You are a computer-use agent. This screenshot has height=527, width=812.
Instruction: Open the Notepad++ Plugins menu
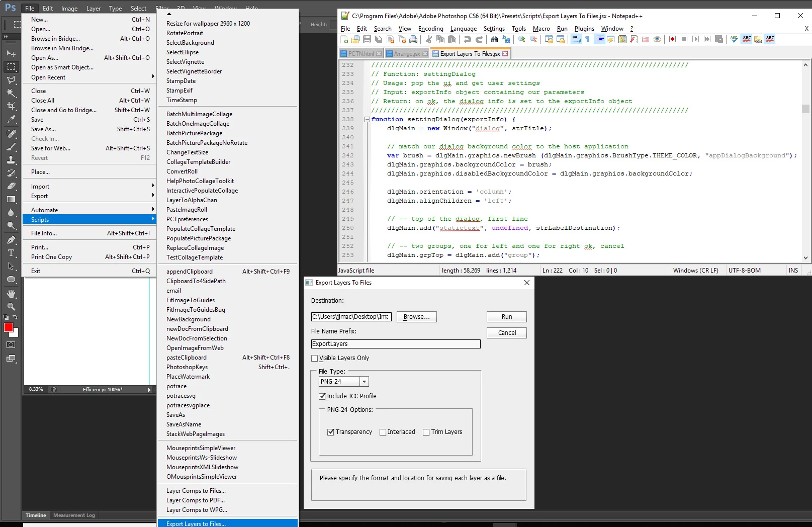click(x=584, y=29)
